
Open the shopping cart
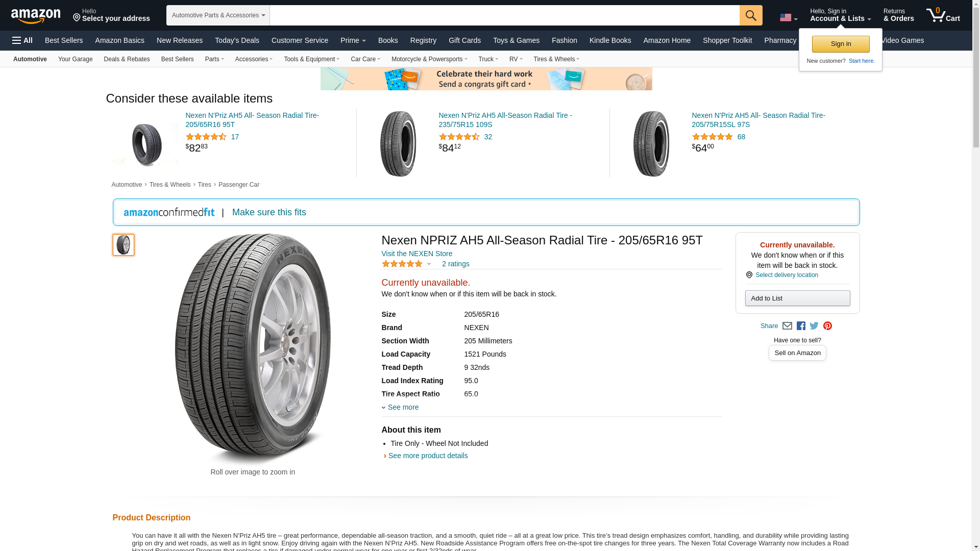tap(943, 15)
